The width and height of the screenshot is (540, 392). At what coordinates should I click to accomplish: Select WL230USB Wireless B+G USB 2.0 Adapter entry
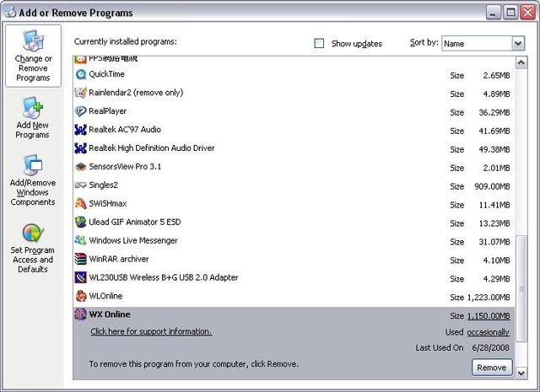pos(164,277)
